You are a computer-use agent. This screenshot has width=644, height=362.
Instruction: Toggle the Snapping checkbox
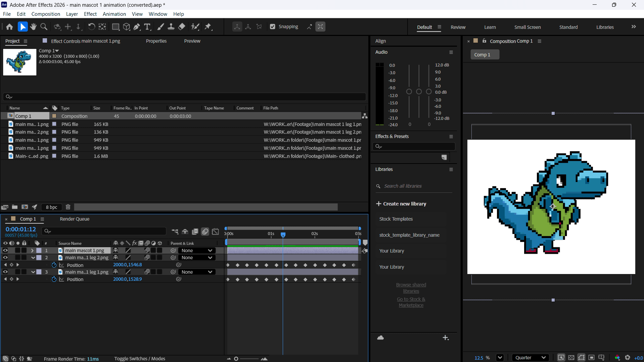click(273, 27)
